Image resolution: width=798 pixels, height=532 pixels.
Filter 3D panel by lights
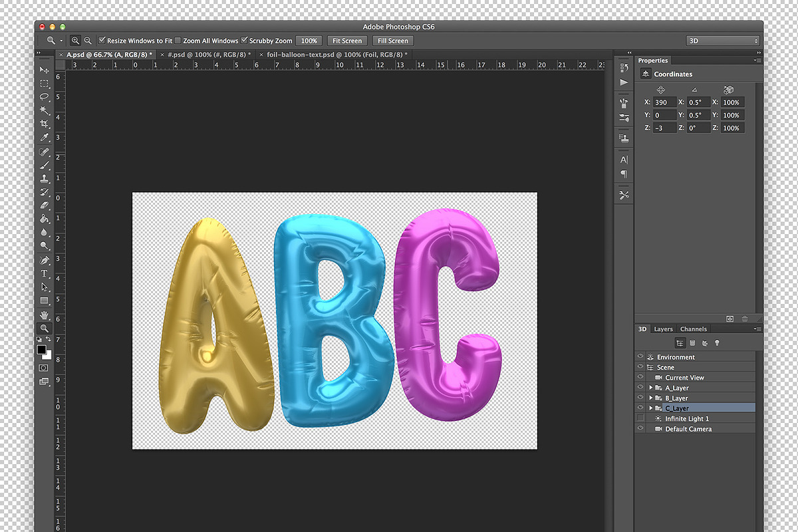(x=717, y=343)
